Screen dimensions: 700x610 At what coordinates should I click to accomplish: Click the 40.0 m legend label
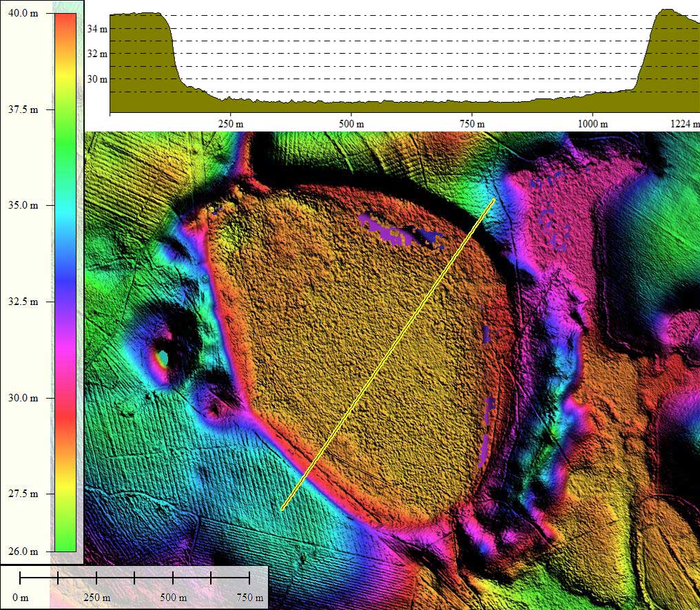click(x=23, y=13)
